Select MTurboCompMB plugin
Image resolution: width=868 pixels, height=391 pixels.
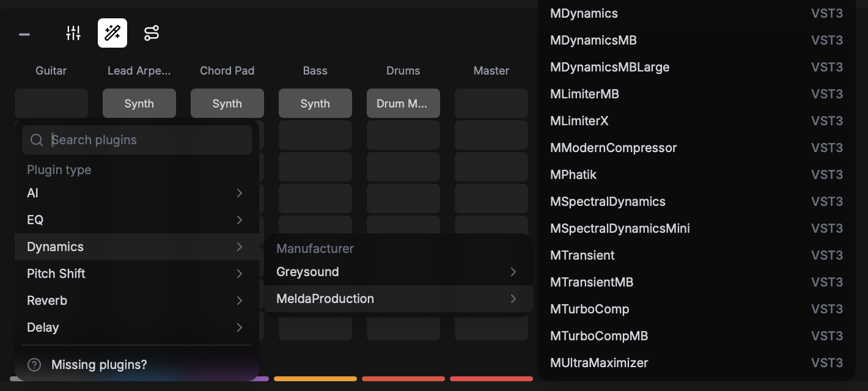(x=697, y=336)
